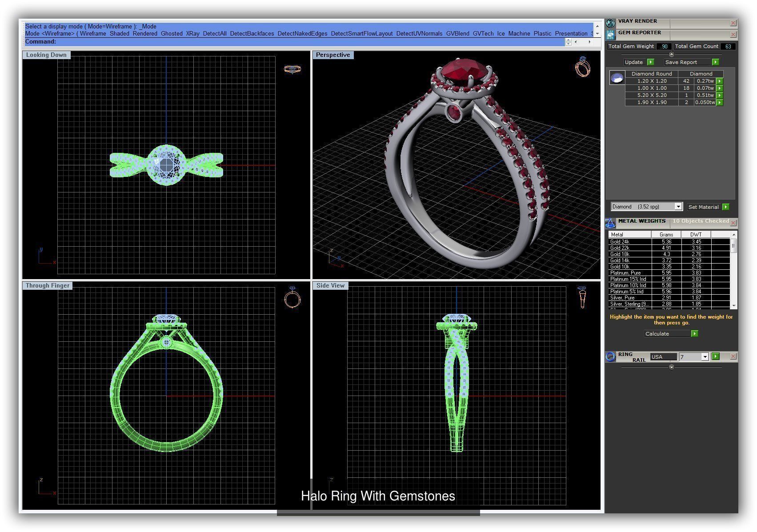Viewport: 757px width, 532px height.
Task: Select the Side View viewport tab
Action: [x=330, y=286]
